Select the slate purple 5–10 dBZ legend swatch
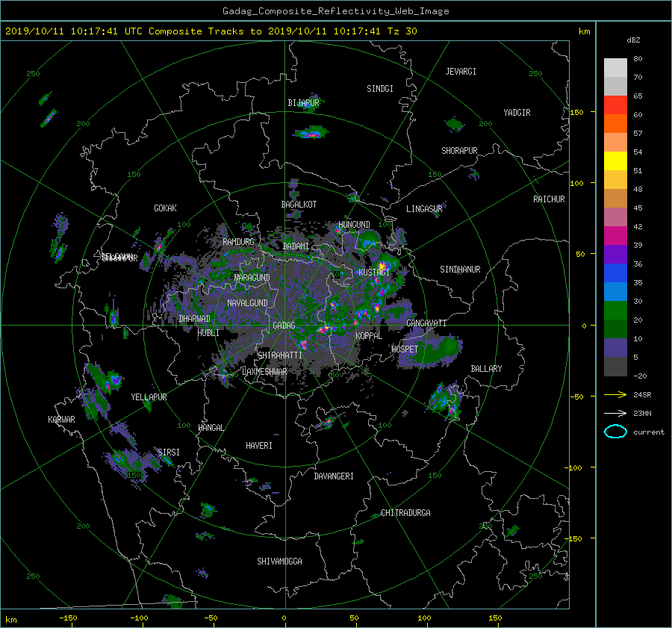The width and height of the screenshot is (672, 628). click(615, 348)
